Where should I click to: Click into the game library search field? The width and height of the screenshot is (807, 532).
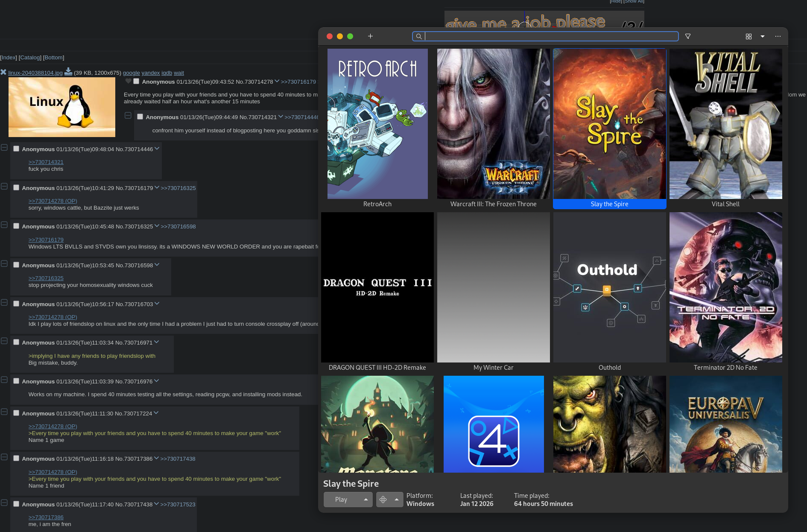point(546,36)
